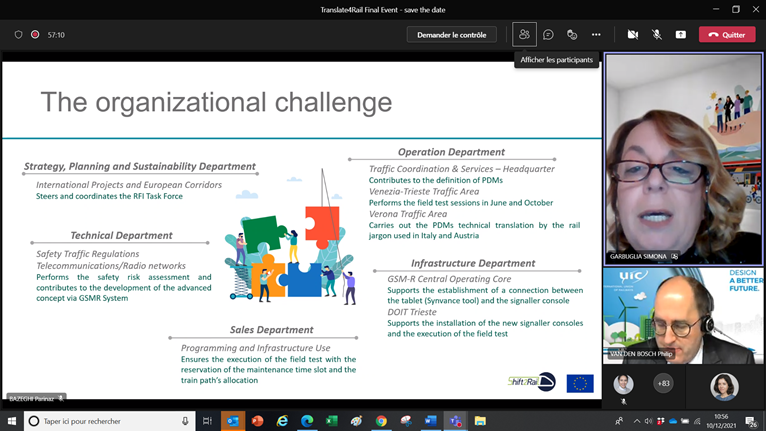
Task: Click the Quitter button to leave
Action: click(727, 34)
